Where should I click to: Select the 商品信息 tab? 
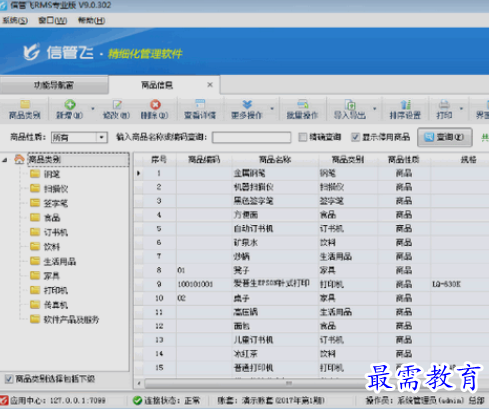[157, 85]
